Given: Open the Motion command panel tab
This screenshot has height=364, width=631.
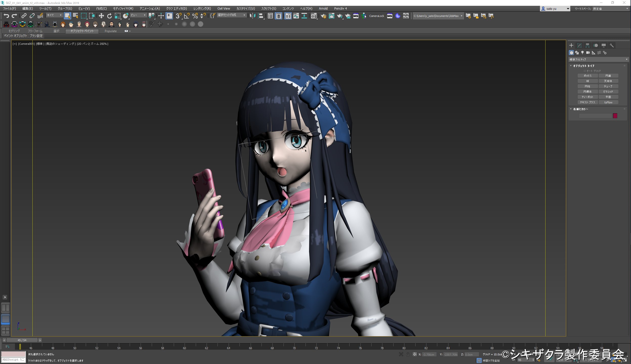Looking at the screenshot, I should pos(596,45).
